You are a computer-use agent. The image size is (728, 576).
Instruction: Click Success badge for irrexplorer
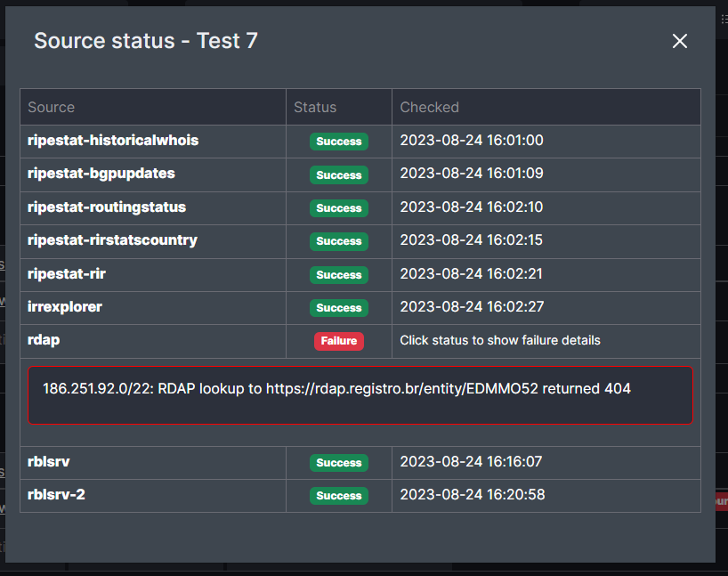click(338, 308)
